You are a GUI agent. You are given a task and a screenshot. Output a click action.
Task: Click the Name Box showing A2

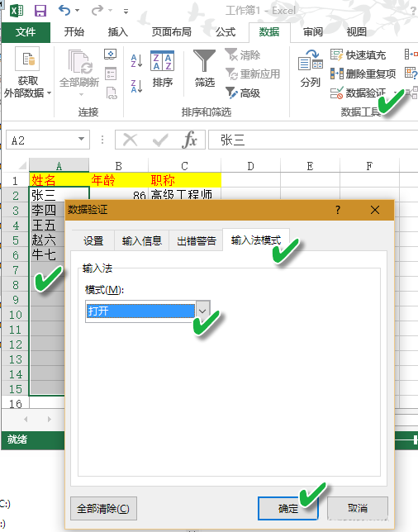pyautogui.click(x=40, y=140)
